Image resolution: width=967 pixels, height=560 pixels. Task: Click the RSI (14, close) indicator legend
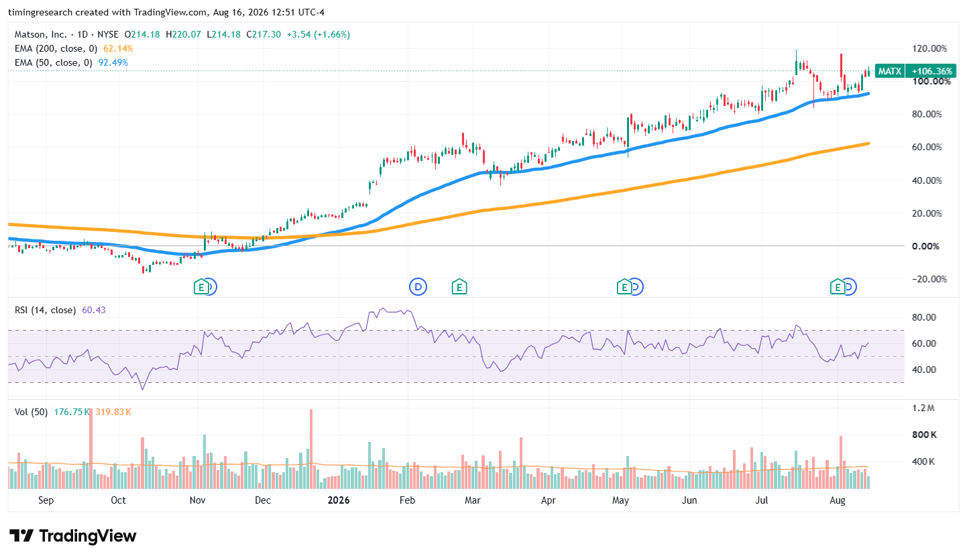[46, 310]
